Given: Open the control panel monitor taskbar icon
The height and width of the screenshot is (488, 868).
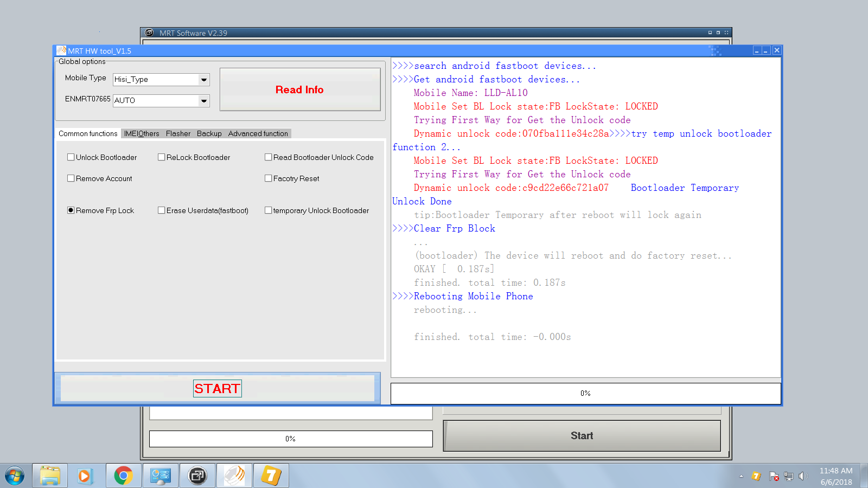Looking at the screenshot, I should tap(161, 476).
